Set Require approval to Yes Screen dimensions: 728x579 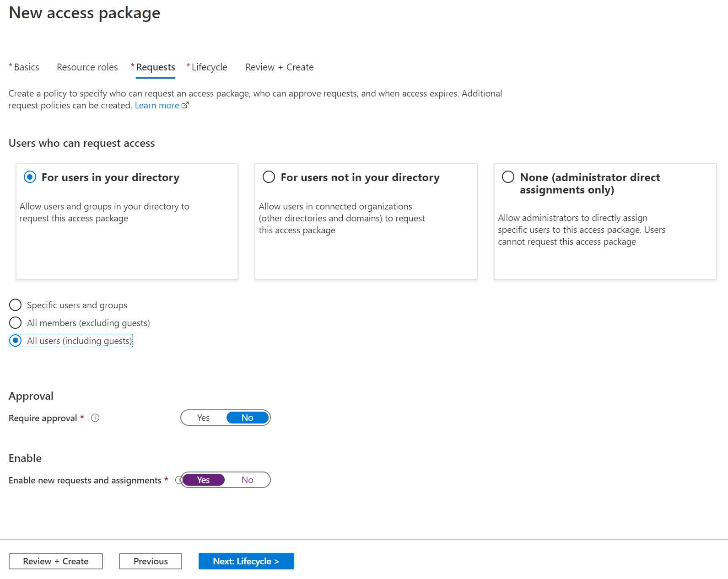pos(203,418)
